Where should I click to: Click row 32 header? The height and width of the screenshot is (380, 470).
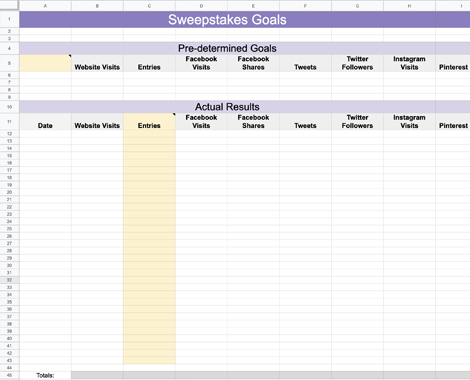(9, 280)
